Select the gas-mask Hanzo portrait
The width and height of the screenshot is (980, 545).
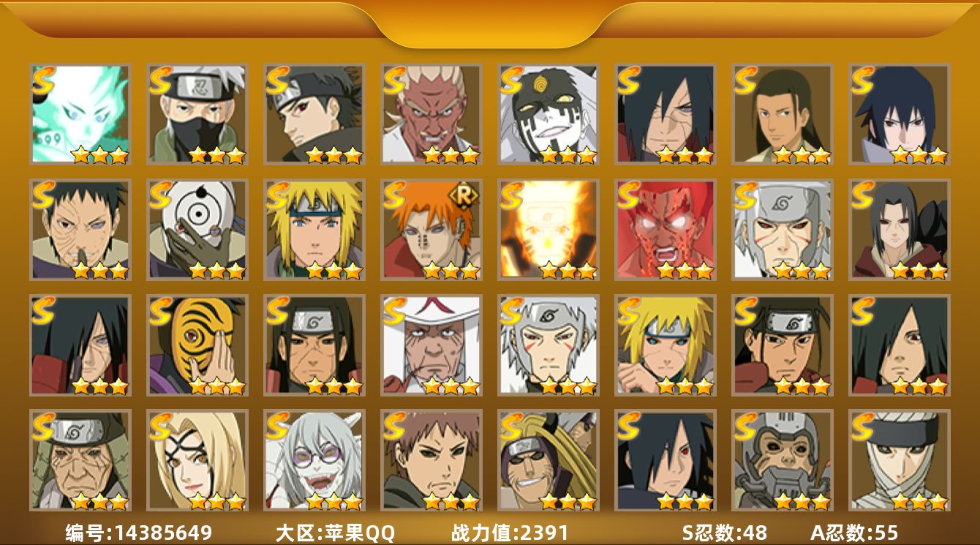783,460
